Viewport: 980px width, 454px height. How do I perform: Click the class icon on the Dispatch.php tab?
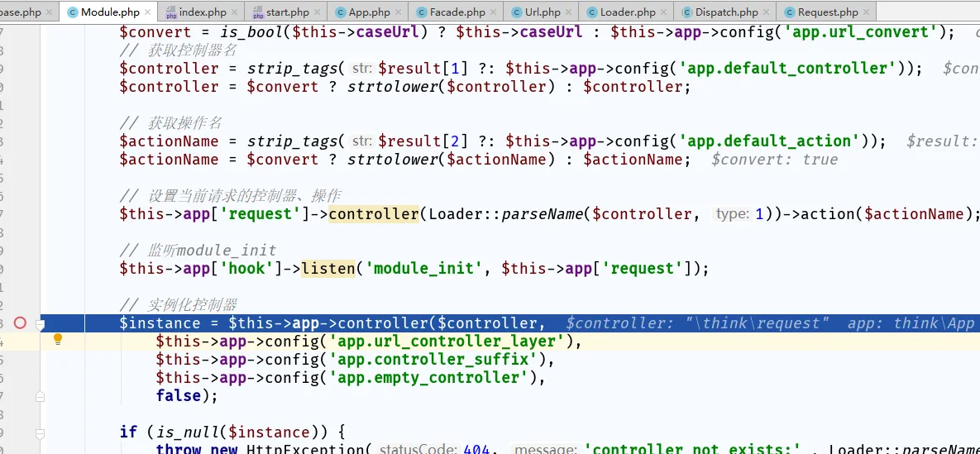(686, 12)
